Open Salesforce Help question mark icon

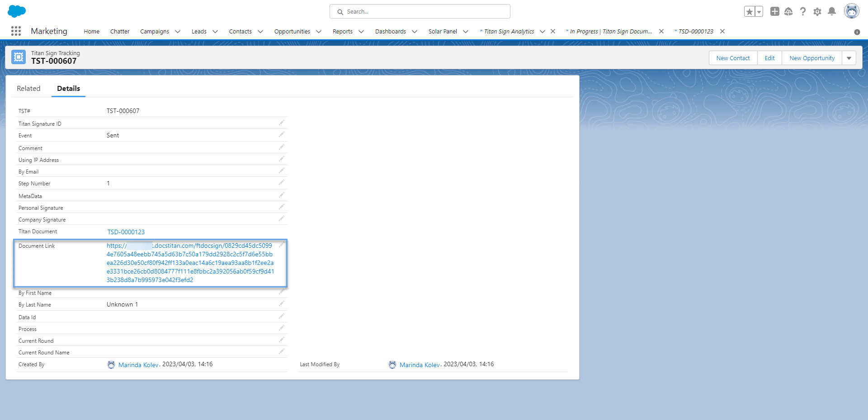(x=803, y=11)
